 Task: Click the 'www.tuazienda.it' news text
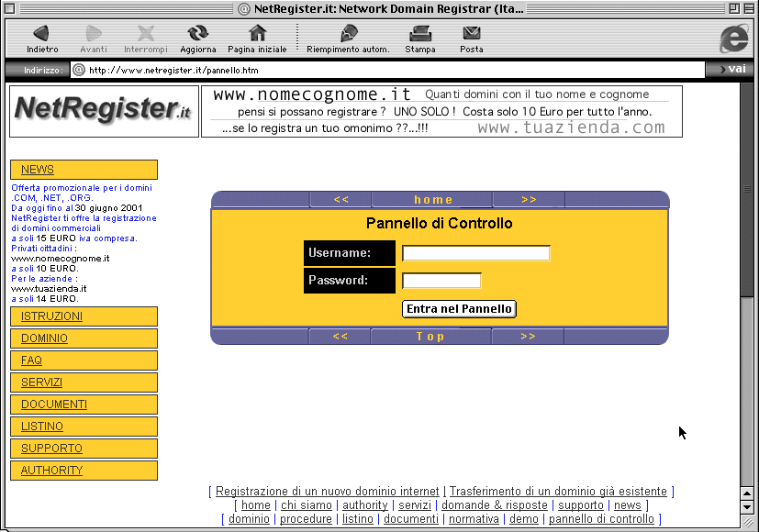[49, 289]
